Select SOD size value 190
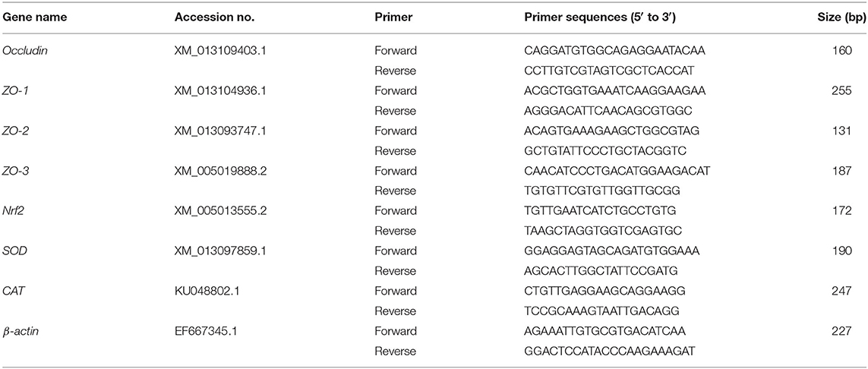868x369 pixels. tap(857, 251)
